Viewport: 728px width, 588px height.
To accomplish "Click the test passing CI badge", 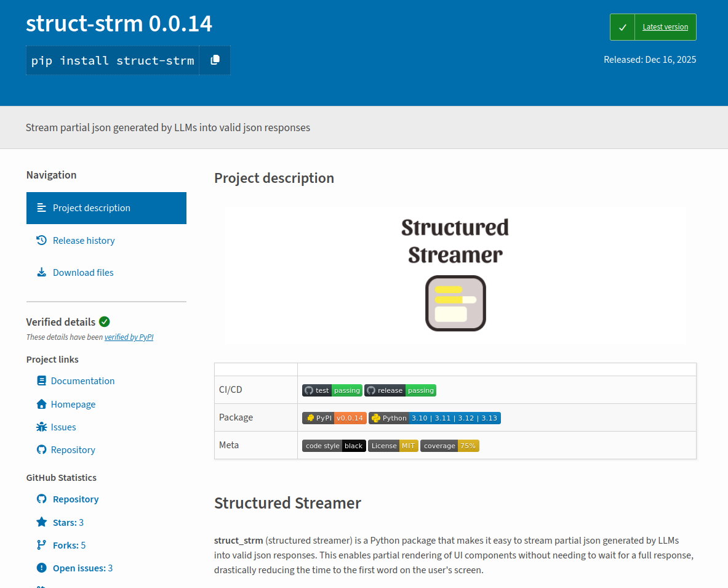I will 332,390.
